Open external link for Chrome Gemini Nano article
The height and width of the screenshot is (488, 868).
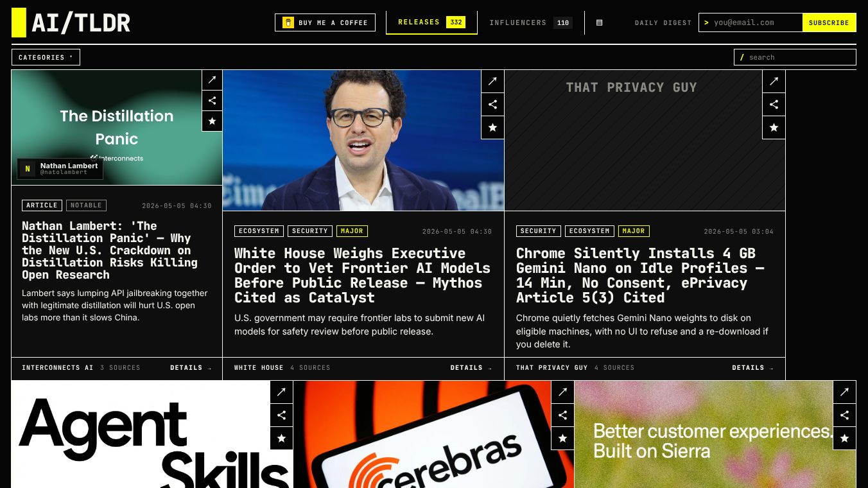tap(774, 81)
